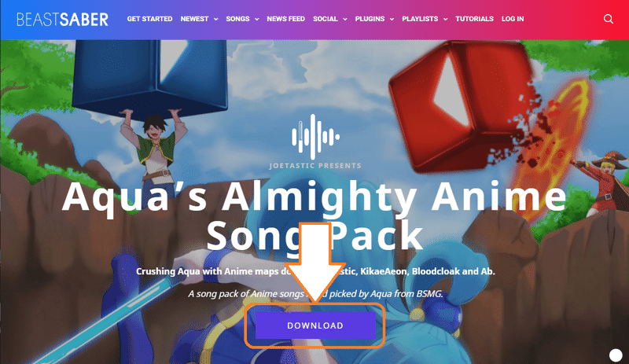Image resolution: width=629 pixels, height=364 pixels.
Task: Expand the Songs dropdown chevron
Action: [257, 20]
